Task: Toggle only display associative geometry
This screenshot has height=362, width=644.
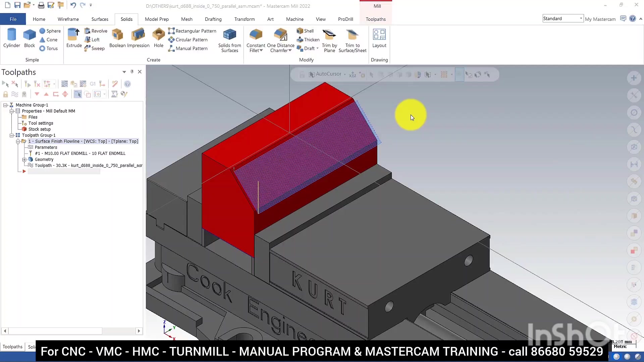Action: (x=87, y=94)
